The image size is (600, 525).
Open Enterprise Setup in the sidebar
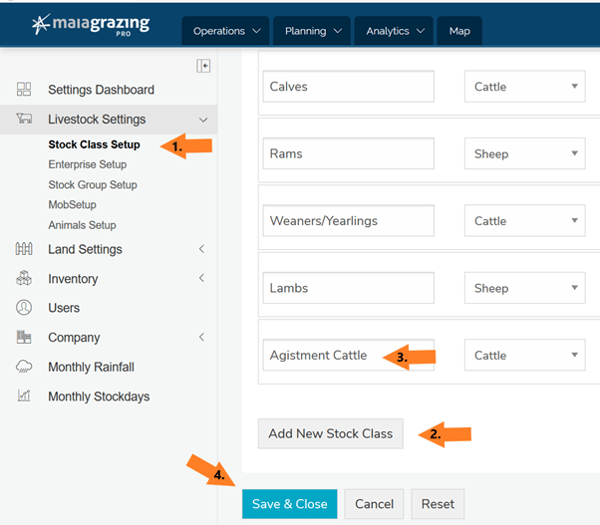tap(88, 165)
